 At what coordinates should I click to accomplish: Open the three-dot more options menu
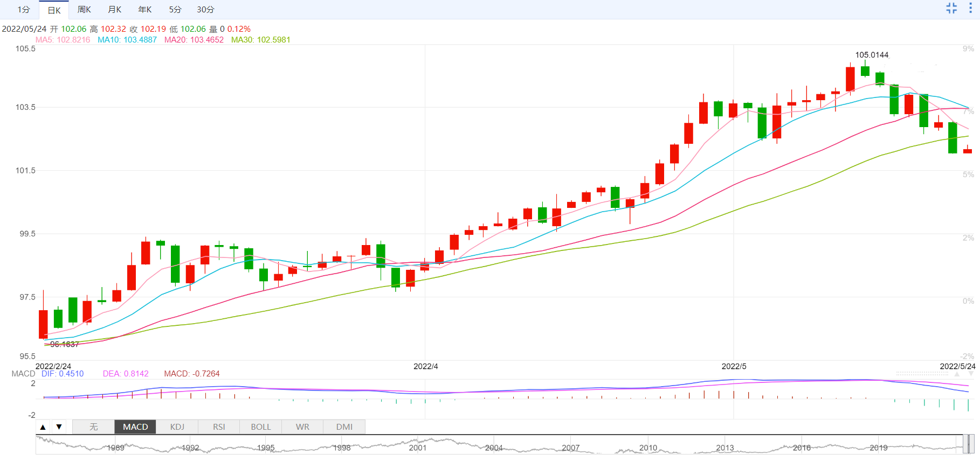point(970,8)
